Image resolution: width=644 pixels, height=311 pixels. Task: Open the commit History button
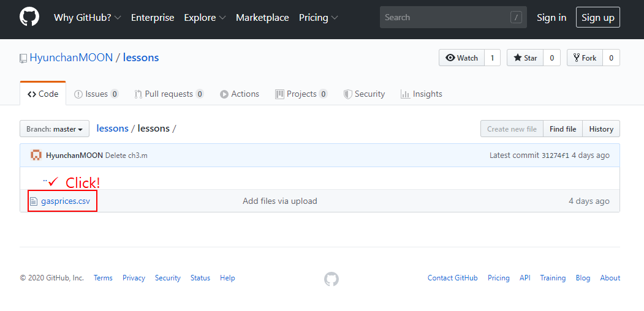point(601,129)
